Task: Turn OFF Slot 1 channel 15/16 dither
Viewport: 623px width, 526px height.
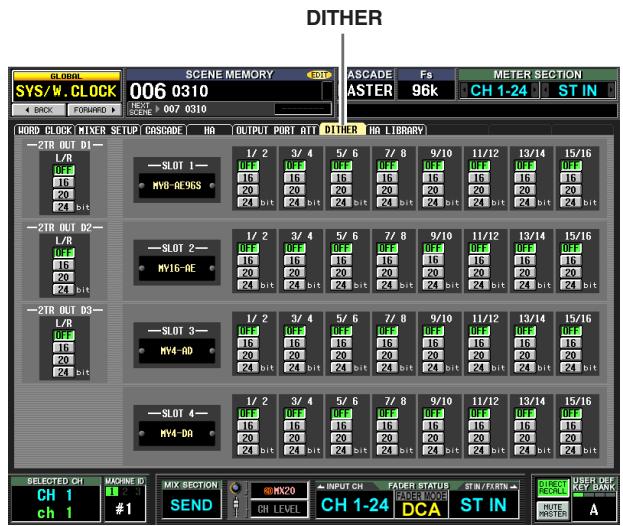Action: click(x=571, y=166)
